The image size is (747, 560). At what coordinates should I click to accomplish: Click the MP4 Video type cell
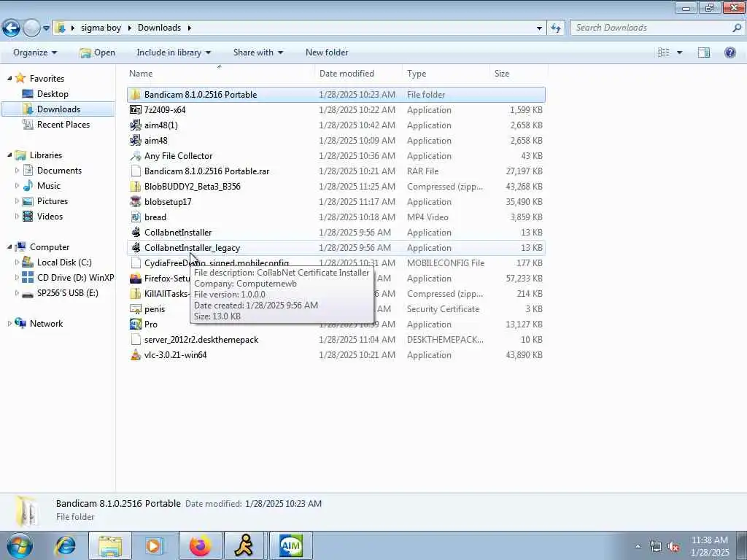427,217
